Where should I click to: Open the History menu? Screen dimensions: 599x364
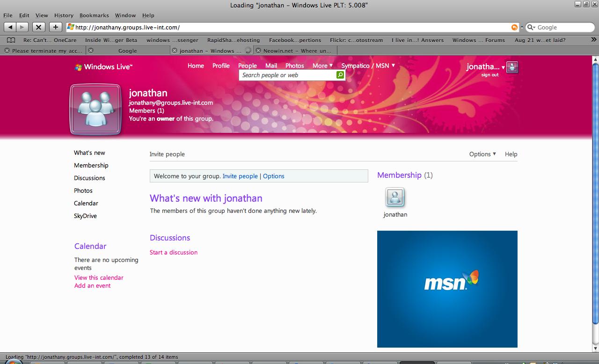(x=64, y=15)
